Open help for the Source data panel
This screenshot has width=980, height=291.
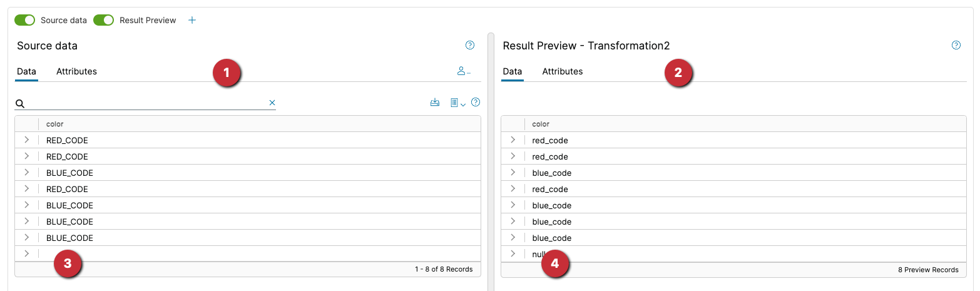tap(470, 45)
